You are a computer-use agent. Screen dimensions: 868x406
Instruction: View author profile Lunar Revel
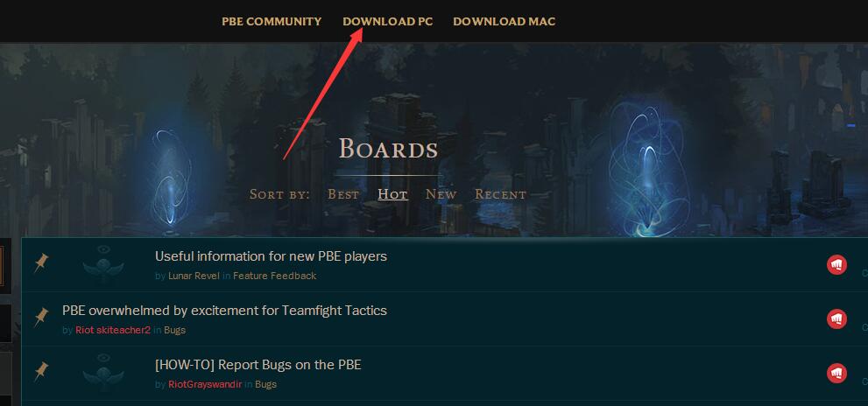(x=194, y=276)
